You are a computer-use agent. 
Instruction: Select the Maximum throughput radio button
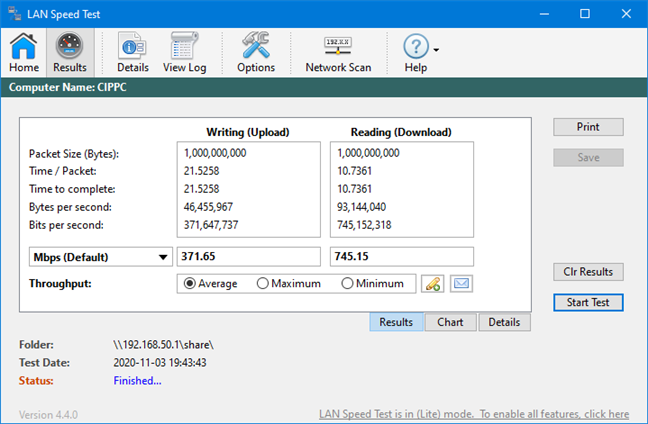[x=262, y=283]
